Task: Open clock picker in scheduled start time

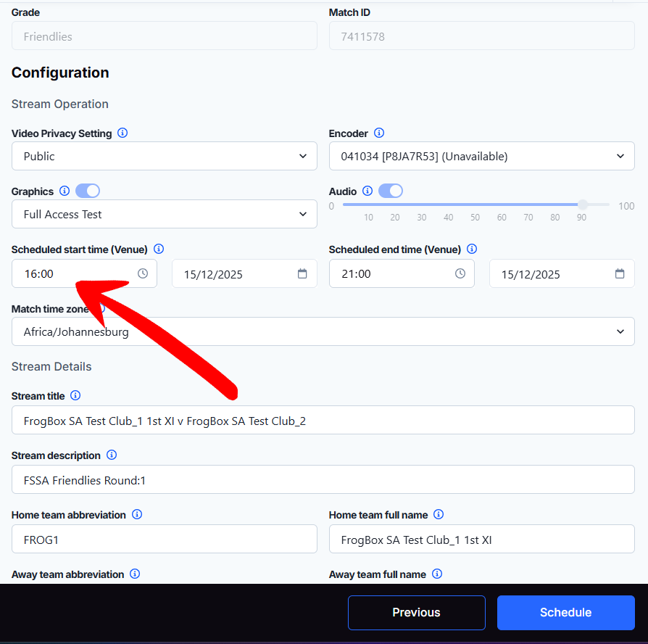Action: 143,274
